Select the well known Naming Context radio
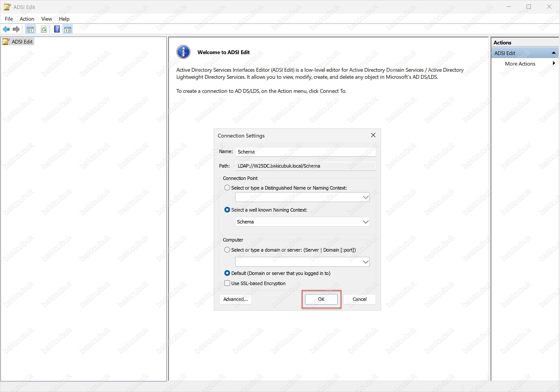Image resolution: width=560 pixels, height=392 pixels. tap(227, 210)
